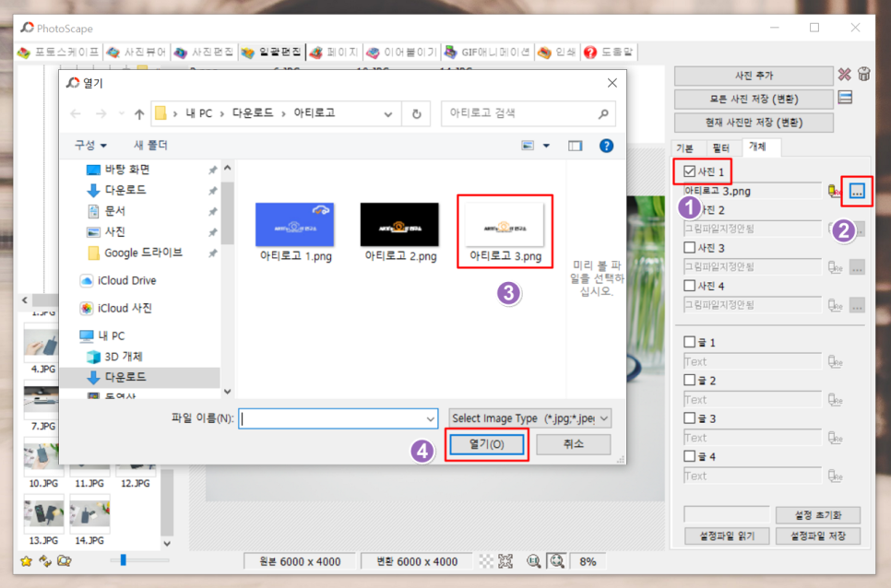Click 현재 사진만 저장 (변환) button

[754, 122]
